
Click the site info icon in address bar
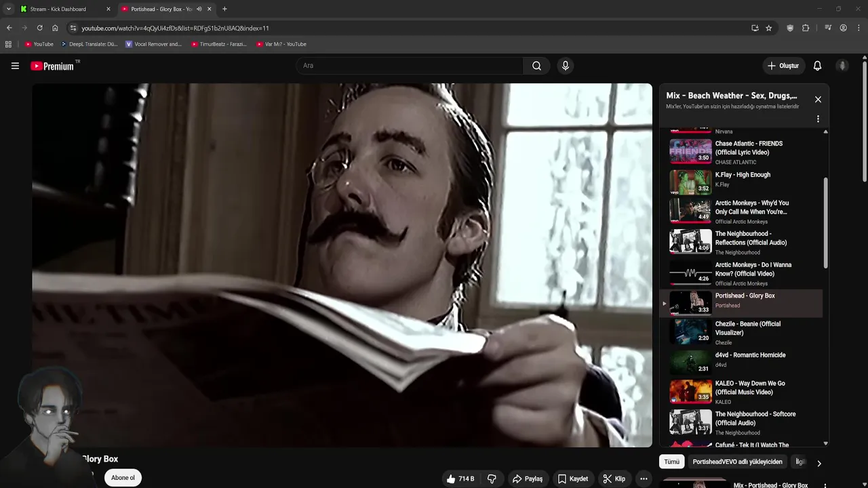point(73,28)
